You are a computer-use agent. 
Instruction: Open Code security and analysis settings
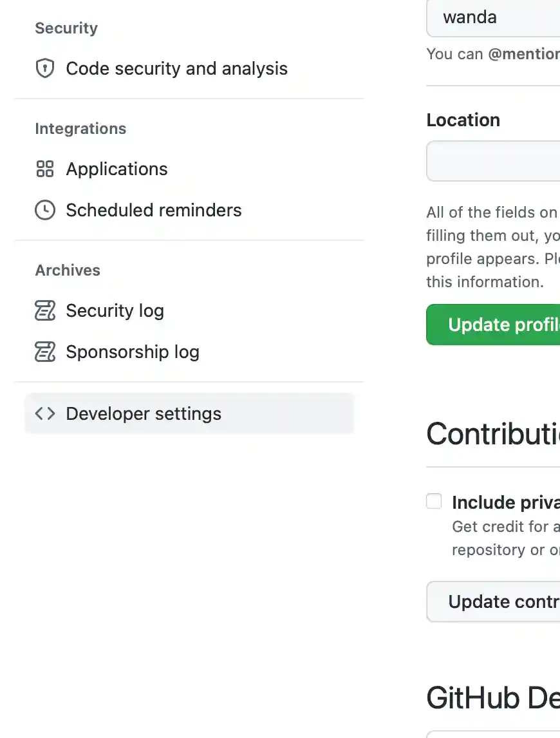coord(176,68)
